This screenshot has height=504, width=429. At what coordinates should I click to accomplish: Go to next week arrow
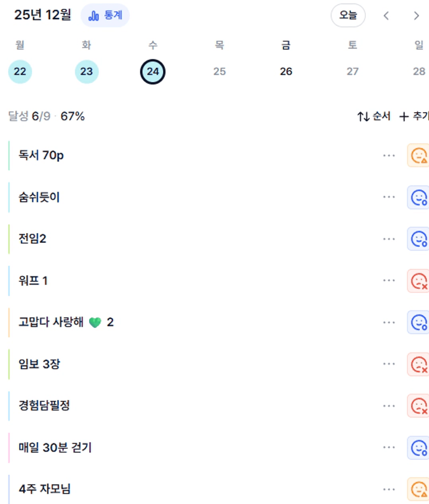(416, 16)
